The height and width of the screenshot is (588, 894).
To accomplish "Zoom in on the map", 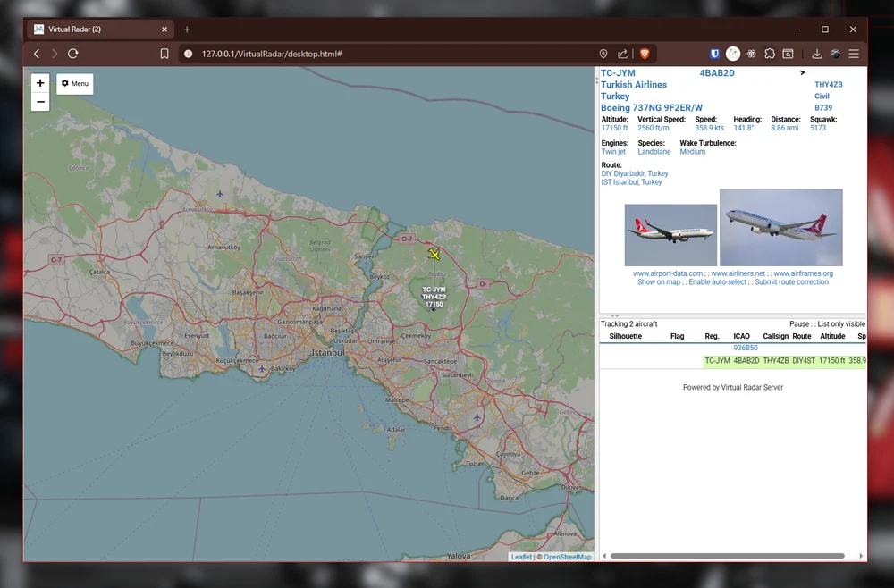I will (x=40, y=83).
